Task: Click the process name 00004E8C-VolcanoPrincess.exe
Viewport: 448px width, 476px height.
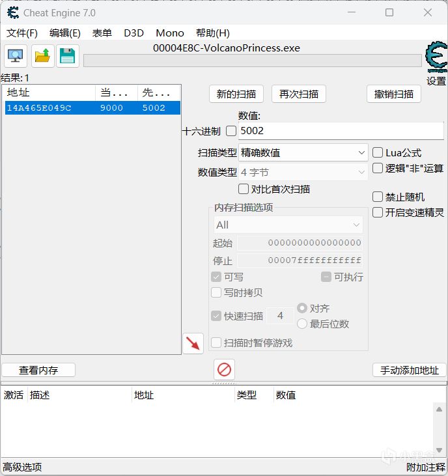Action: click(227, 48)
